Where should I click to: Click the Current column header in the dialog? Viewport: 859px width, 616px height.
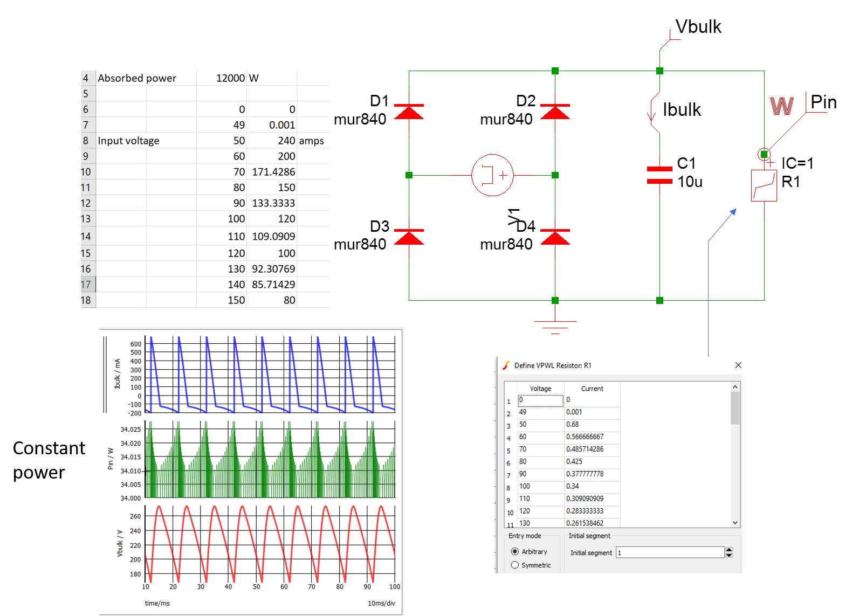[592, 389]
